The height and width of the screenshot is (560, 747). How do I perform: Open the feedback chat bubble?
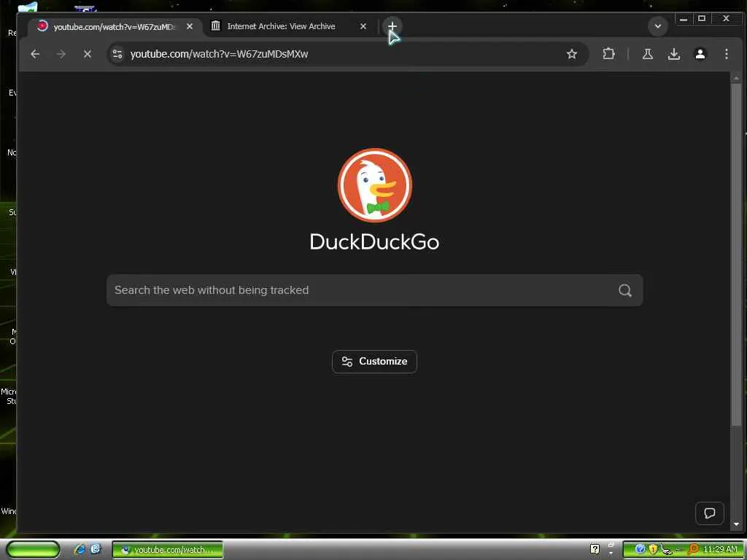tap(709, 513)
